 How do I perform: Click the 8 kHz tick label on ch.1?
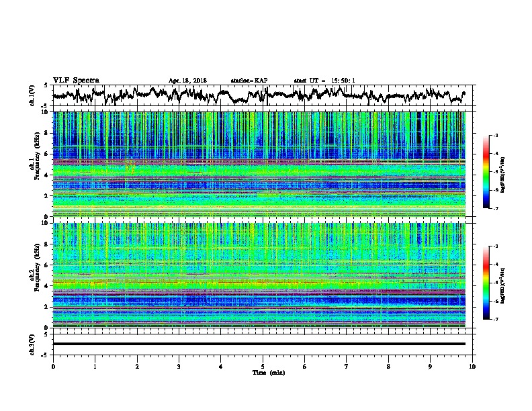[48, 133]
